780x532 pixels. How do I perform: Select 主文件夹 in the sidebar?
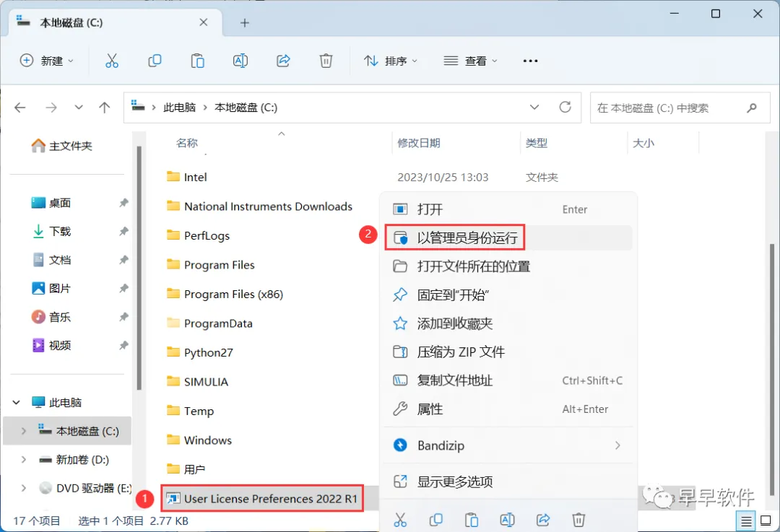61,146
